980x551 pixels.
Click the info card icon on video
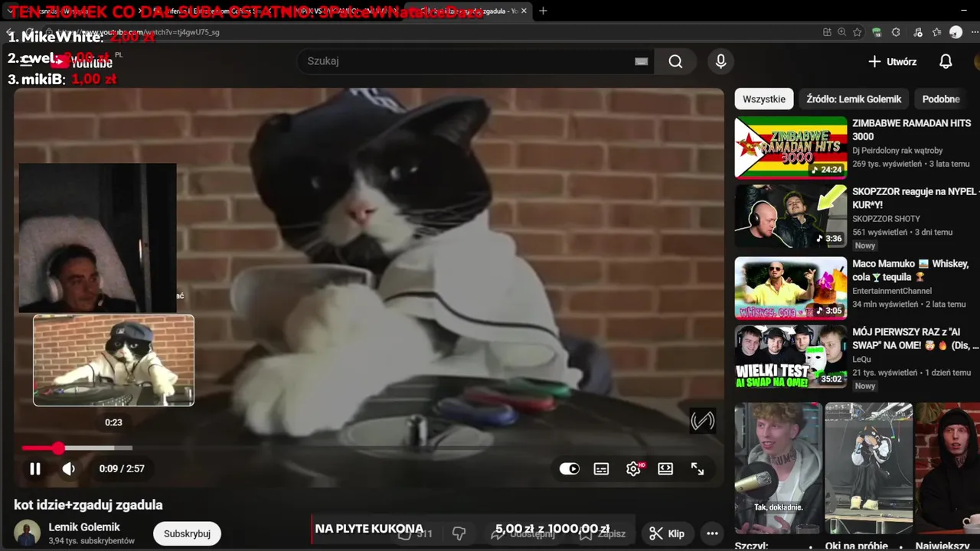(702, 420)
